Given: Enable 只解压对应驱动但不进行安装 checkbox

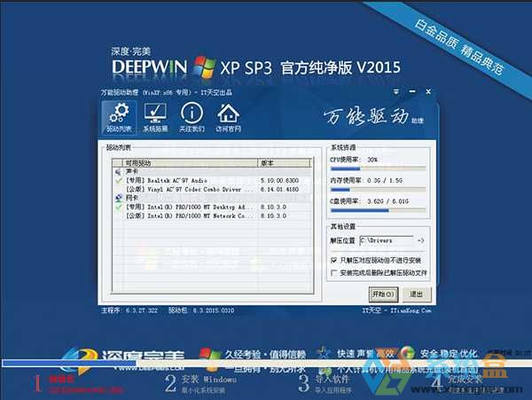Looking at the screenshot, I should pos(334,260).
